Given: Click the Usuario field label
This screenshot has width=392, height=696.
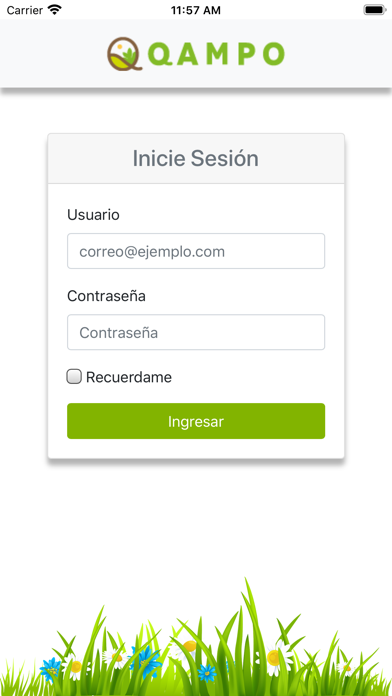Looking at the screenshot, I should (x=93, y=215).
